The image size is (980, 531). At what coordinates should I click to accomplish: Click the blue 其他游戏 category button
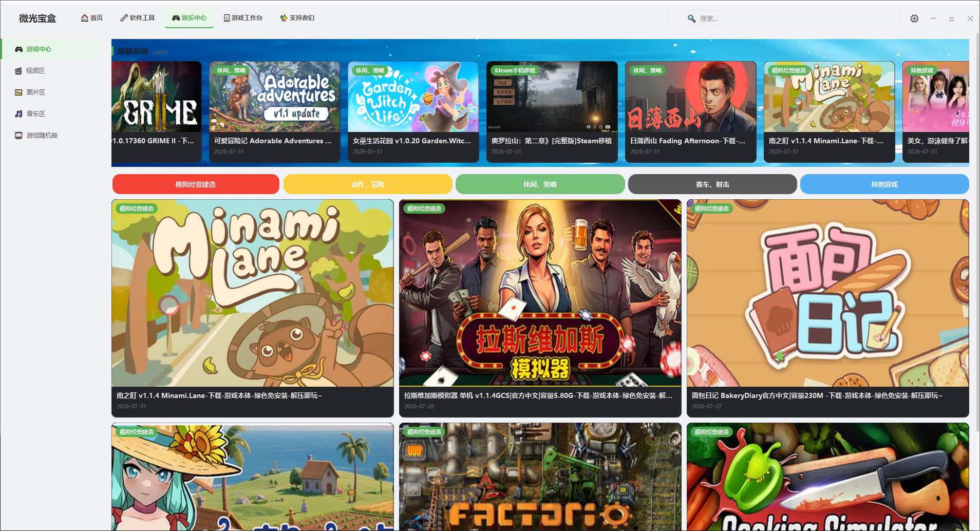(x=884, y=184)
